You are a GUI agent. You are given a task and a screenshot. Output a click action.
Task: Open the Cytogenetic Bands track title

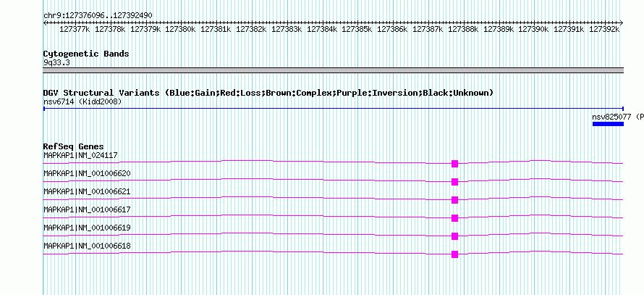click(86, 54)
